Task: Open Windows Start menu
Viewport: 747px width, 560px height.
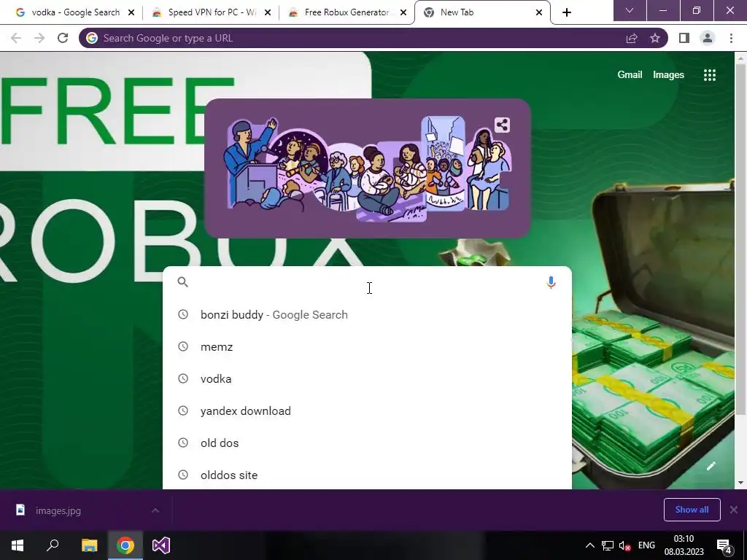Action: [18, 545]
